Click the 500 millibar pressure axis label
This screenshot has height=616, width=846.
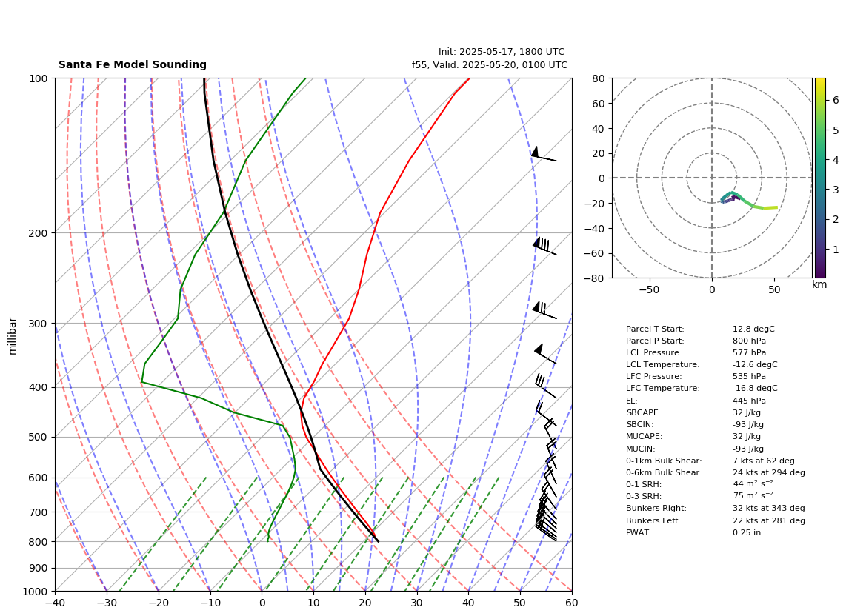39,437
